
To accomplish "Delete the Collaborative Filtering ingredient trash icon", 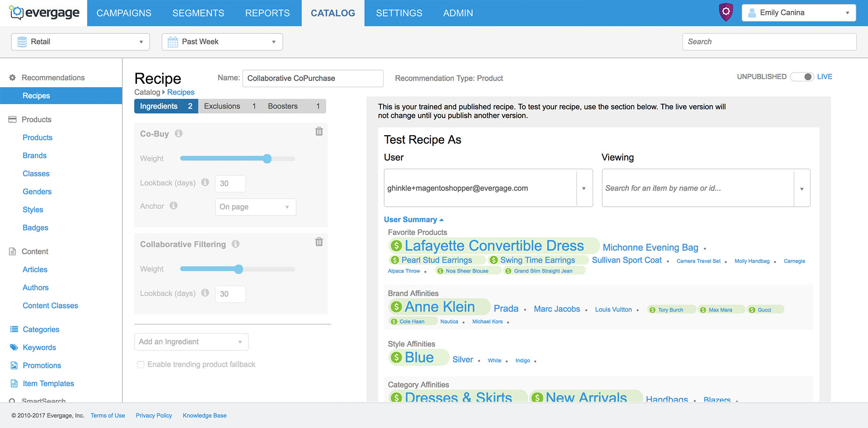I will point(319,242).
